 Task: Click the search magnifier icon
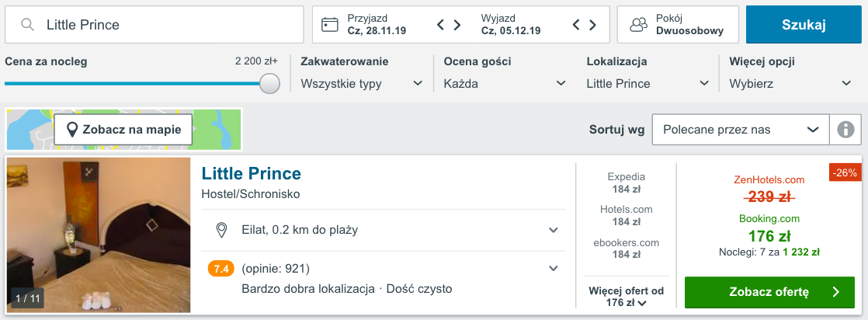pyautogui.click(x=28, y=25)
